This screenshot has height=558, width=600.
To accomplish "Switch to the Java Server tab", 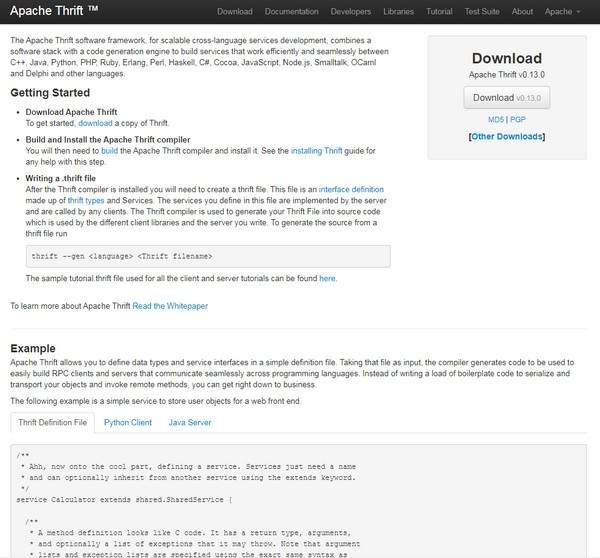I will (x=189, y=423).
